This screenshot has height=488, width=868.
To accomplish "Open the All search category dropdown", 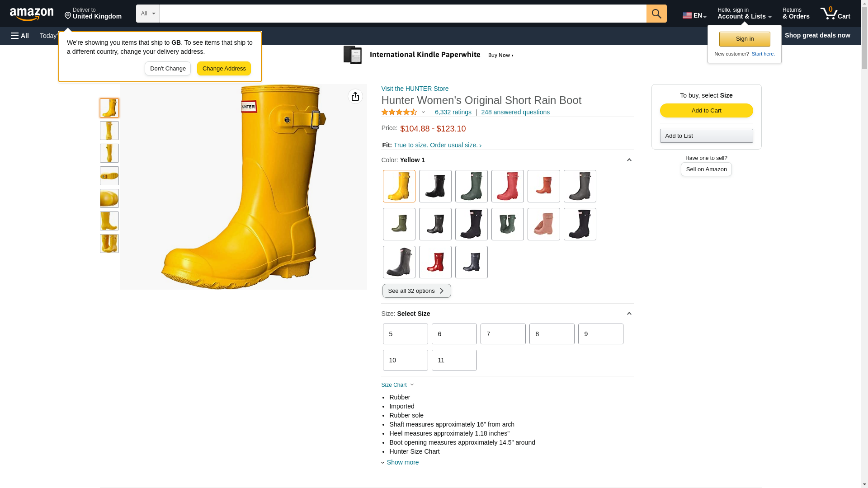I will point(147,14).
